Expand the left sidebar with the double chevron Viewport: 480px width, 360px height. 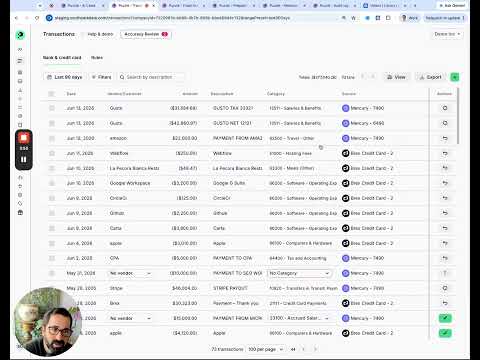coord(20,49)
